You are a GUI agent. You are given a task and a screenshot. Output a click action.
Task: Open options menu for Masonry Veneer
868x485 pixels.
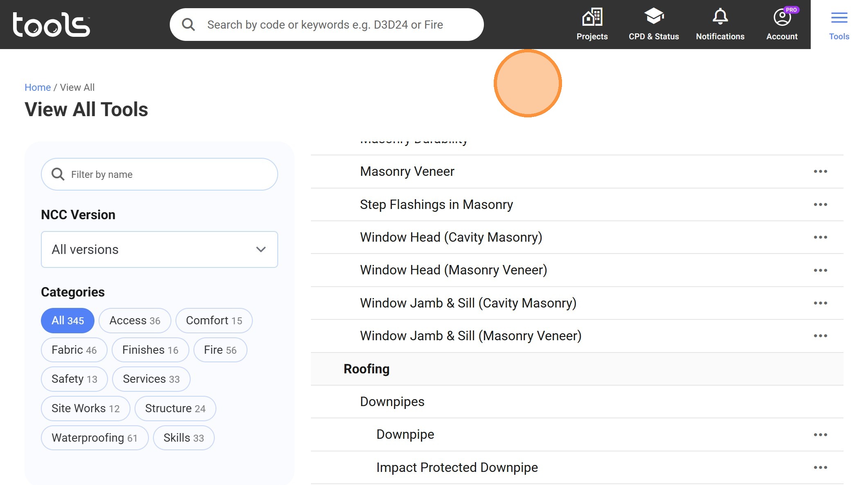820,171
